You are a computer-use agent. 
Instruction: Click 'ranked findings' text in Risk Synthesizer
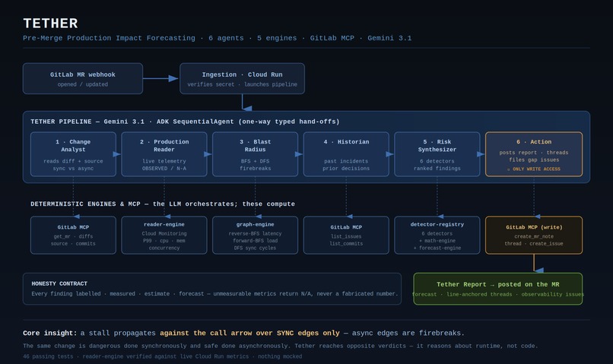point(437,169)
